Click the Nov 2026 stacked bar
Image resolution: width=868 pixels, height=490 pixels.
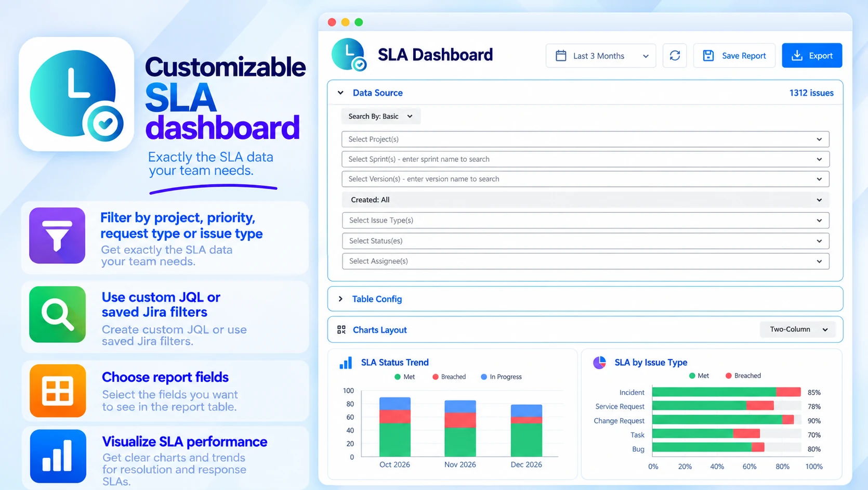click(x=460, y=428)
